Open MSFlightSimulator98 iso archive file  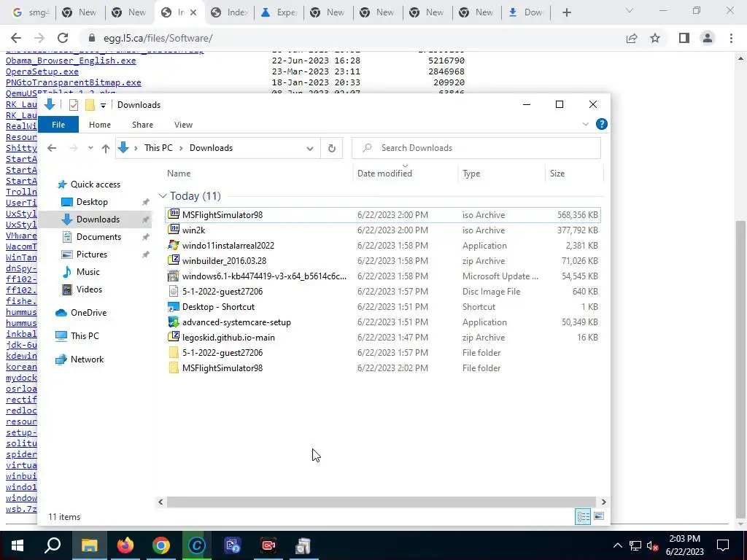click(x=382, y=215)
